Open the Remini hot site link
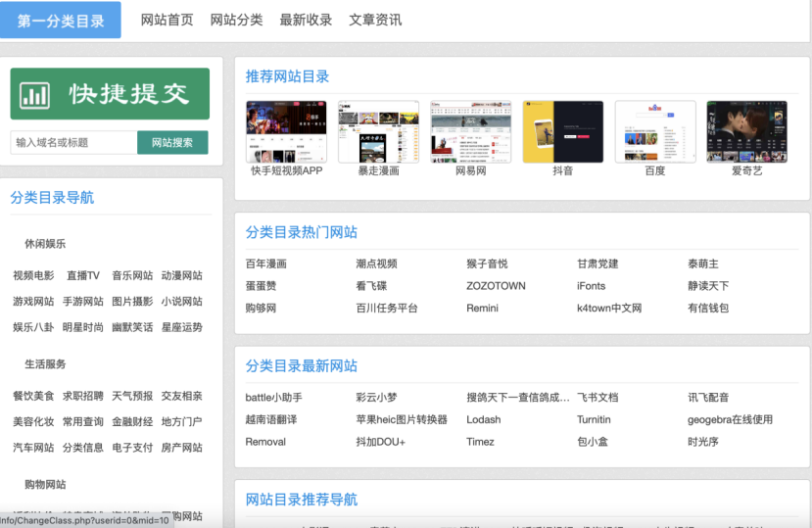 482,309
